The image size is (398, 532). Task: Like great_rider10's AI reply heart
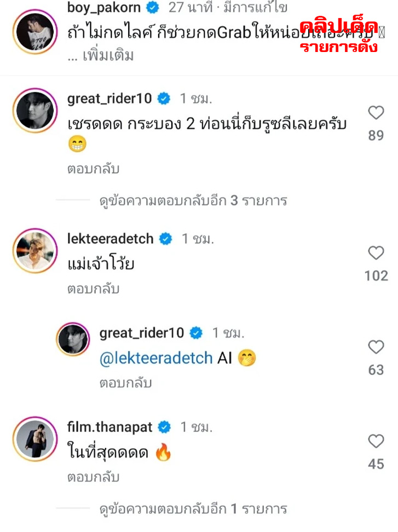tap(376, 347)
